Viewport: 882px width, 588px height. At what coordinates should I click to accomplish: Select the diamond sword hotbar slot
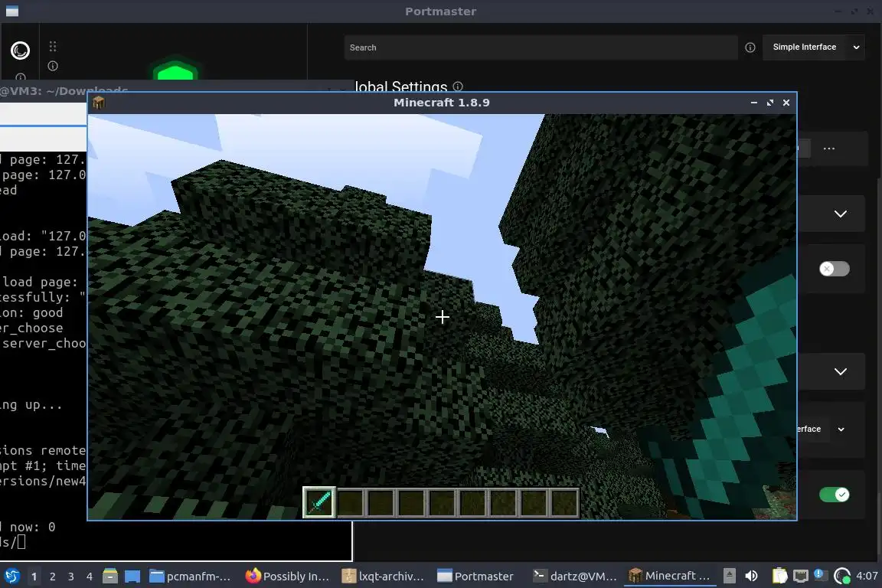tap(319, 502)
